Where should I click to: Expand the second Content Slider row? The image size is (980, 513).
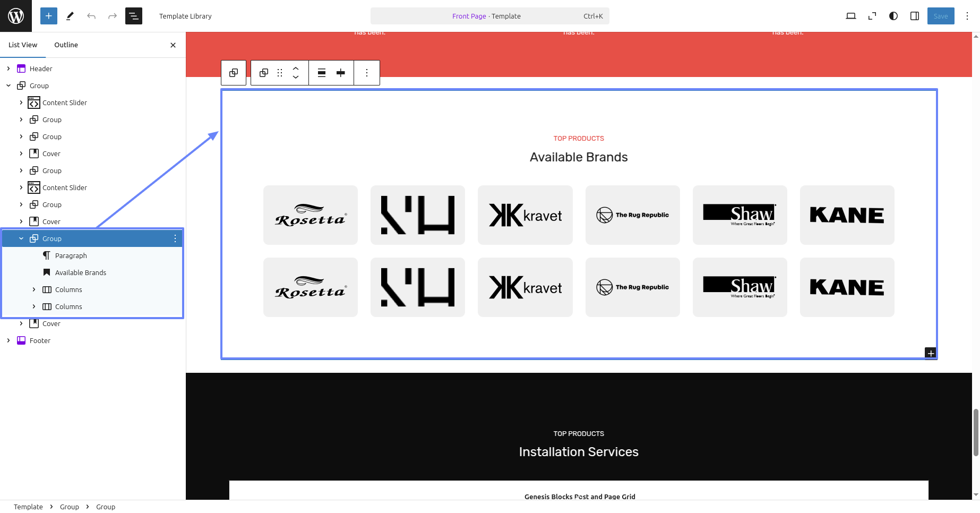click(21, 187)
